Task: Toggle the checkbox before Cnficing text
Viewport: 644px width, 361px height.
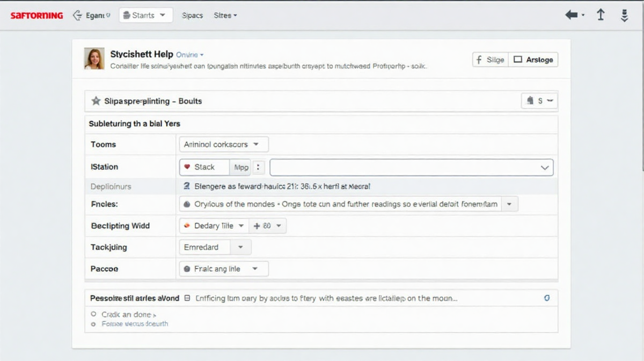Action: tap(187, 298)
